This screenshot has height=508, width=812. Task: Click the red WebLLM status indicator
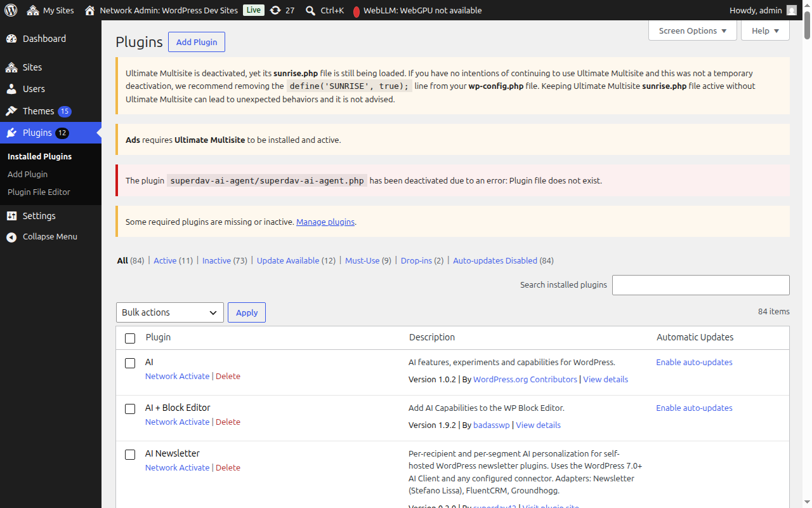pos(357,11)
